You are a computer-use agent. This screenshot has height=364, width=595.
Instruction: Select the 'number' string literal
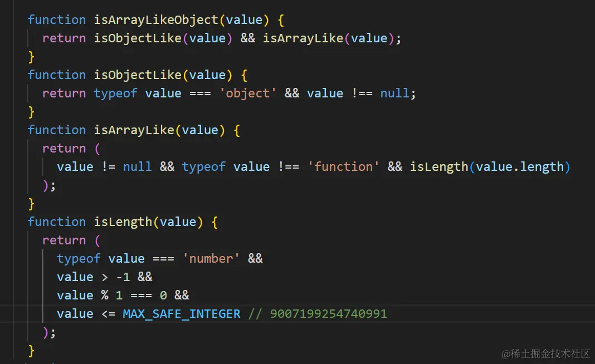point(211,259)
